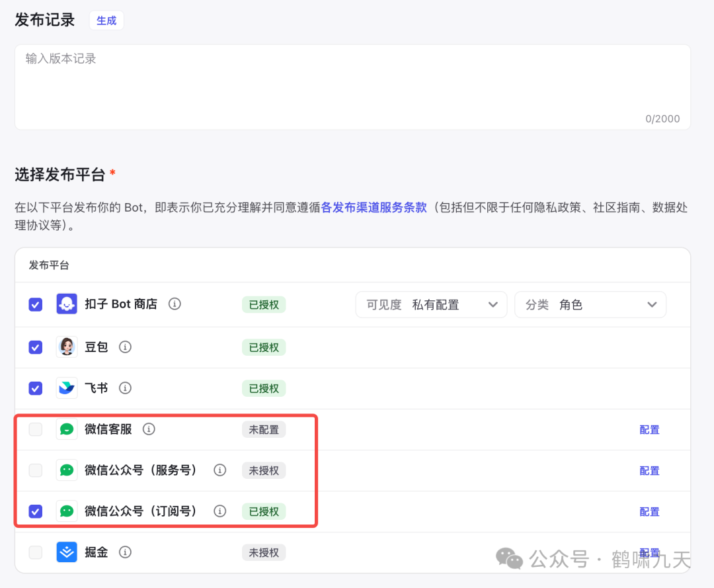Viewport: 714px width, 588px height.
Task: Click the 微信公众号（服务号）icon
Action: point(67,470)
